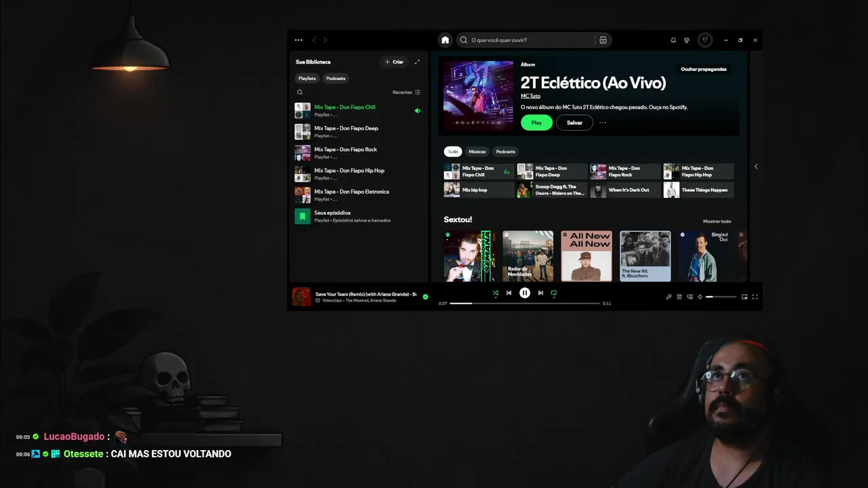
Task: Filter the library by Playlists
Action: (307, 78)
